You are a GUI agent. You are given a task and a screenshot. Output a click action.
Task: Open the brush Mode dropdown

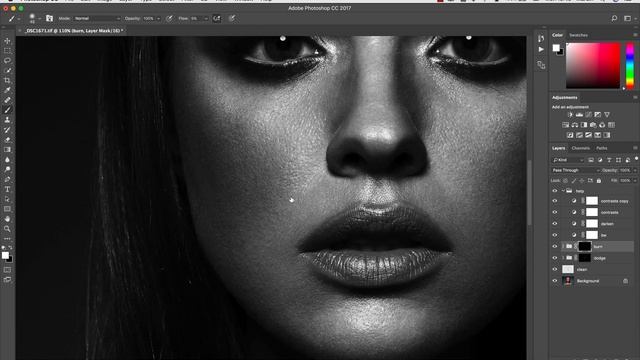[97, 18]
